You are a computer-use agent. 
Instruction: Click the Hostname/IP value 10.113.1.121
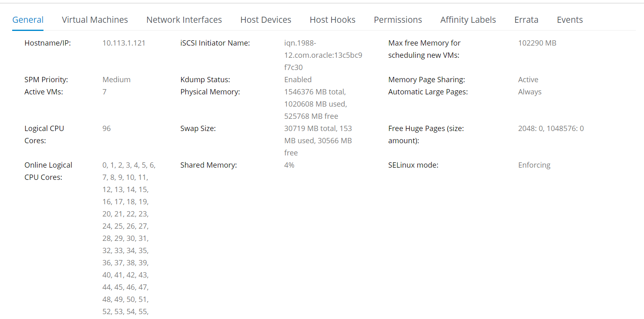[x=124, y=43]
